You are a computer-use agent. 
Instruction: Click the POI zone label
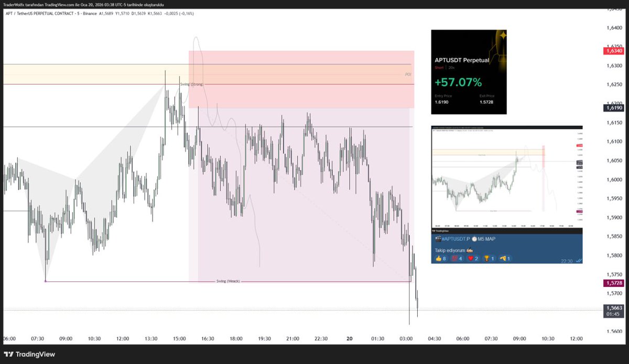(408, 74)
